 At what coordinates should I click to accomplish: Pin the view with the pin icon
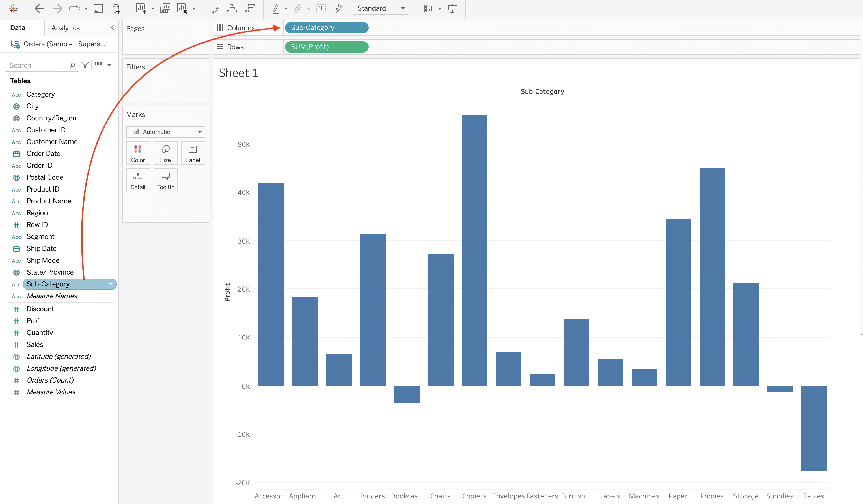point(339,8)
